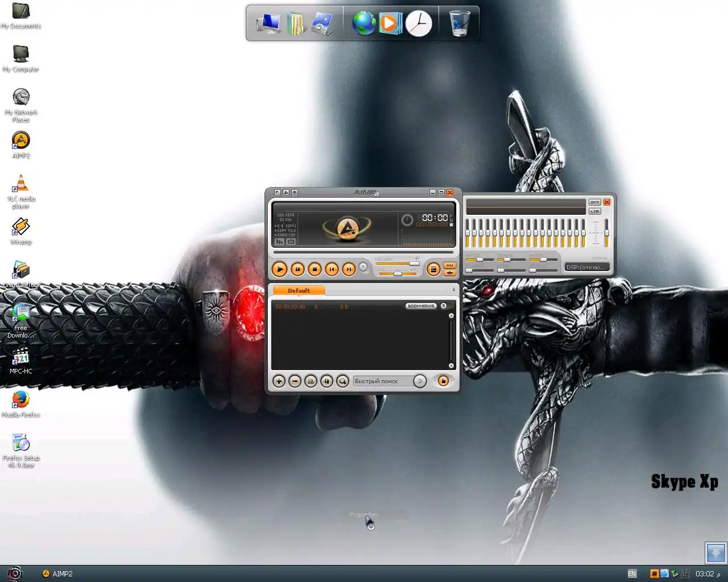Click the first equalizer band slider
This screenshot has width=728, height=582.
tap(468, 233)
